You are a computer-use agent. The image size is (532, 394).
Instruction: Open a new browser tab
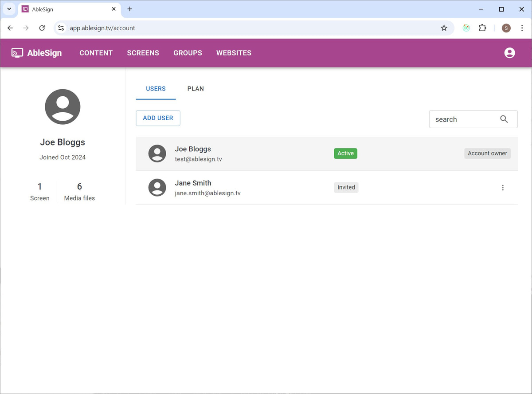pyautogui.click(x=129, y=9)
